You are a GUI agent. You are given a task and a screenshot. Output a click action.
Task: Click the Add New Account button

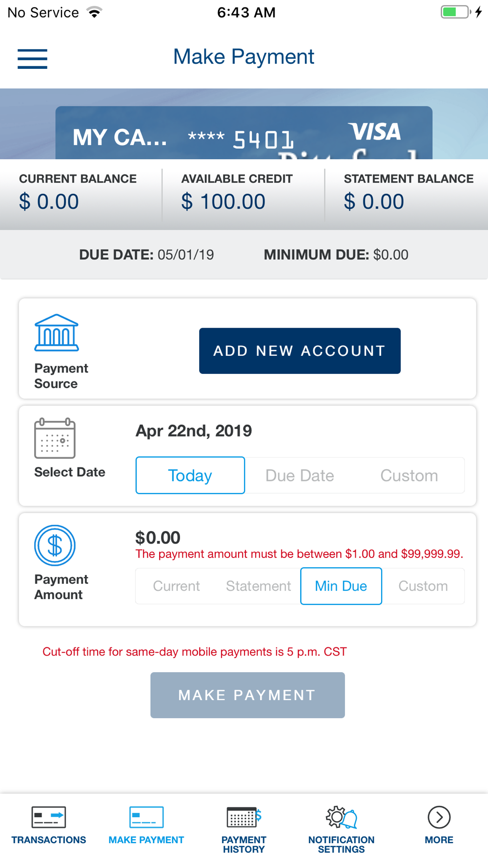click(300, 351)
